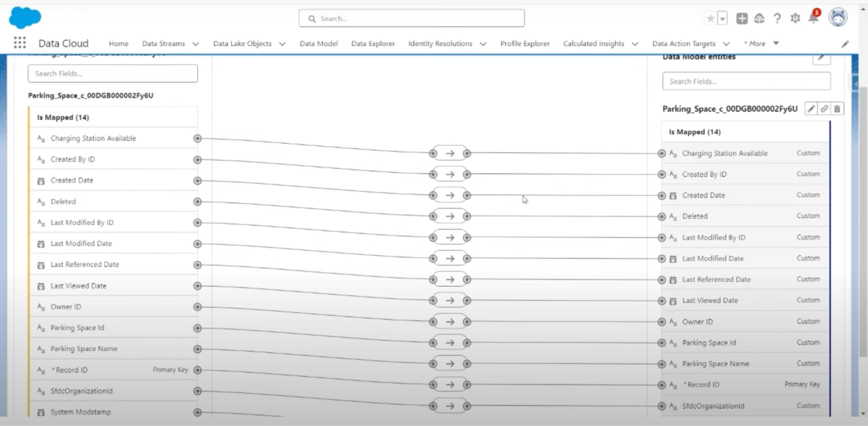Select the source field Parking Space Id

[113, 328]
